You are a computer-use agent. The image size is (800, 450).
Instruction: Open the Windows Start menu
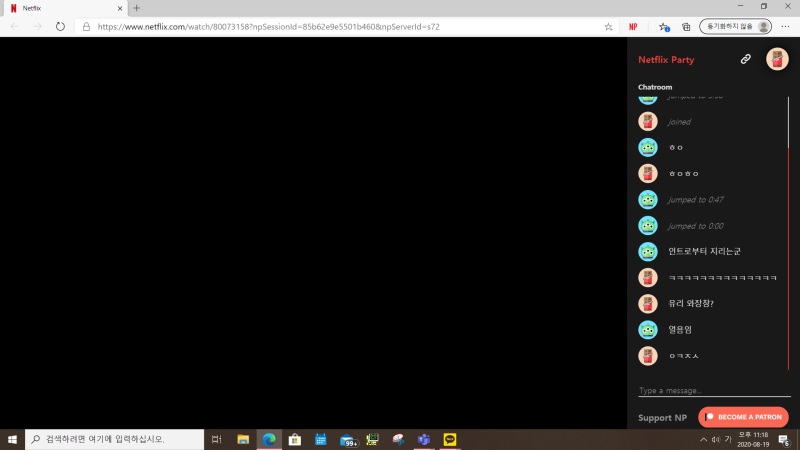[12, 439]
